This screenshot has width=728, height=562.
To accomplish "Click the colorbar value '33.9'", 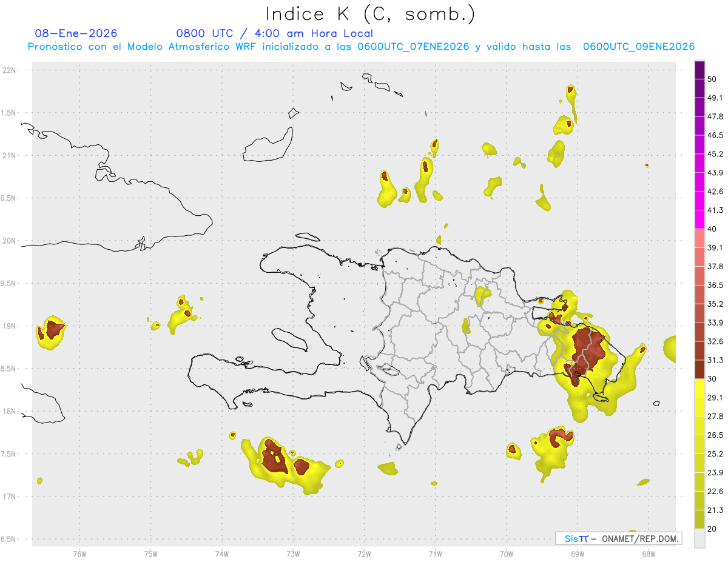I will (x=715, y=323).
